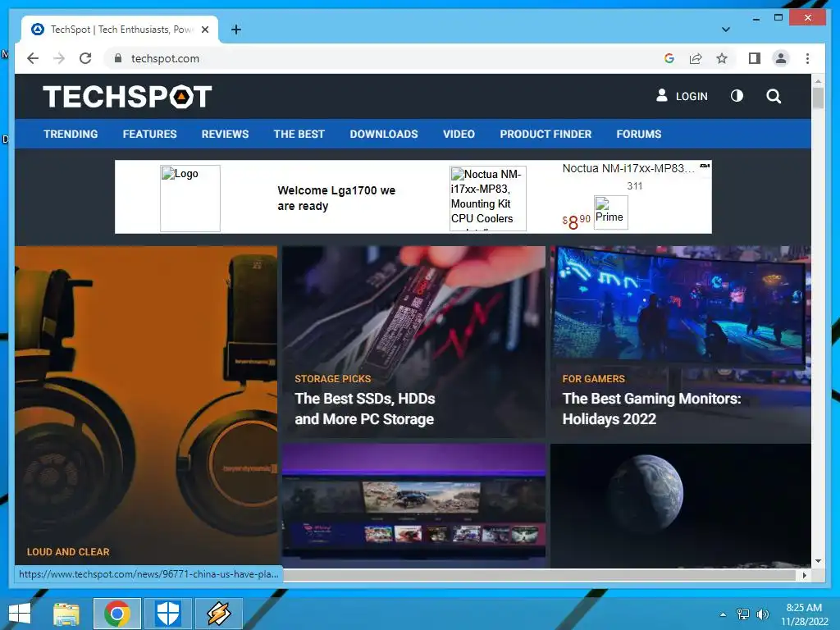The height and width of the screenshot is (630, 840).
Task: Open Chrome three-dot menu
Action: click(x=807, y=58)
